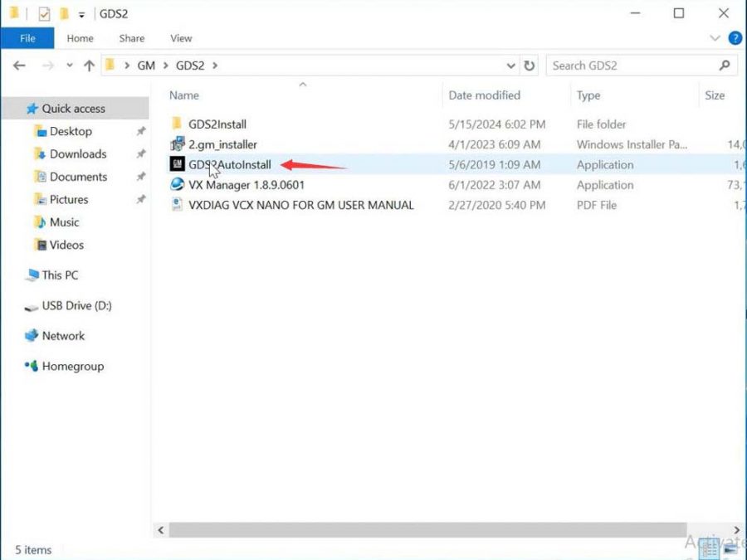747x560 pixels.
Task: Navigate to GM via the breadcrumb
Action: [145, 65]
